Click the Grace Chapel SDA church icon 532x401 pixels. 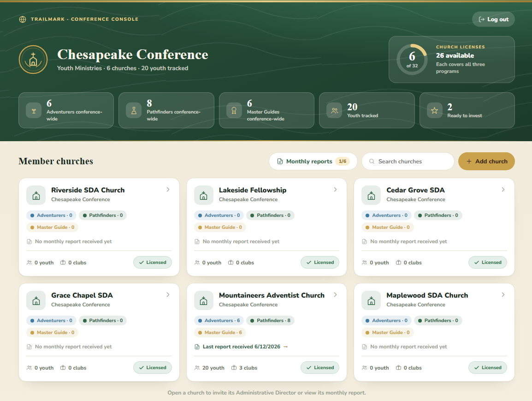coord(36,300)
